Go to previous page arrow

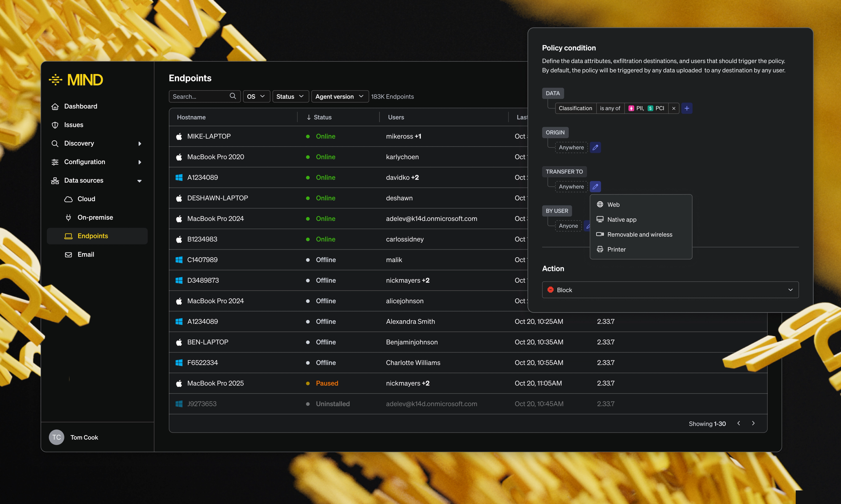pyautogui.click(x=738, y=423)
